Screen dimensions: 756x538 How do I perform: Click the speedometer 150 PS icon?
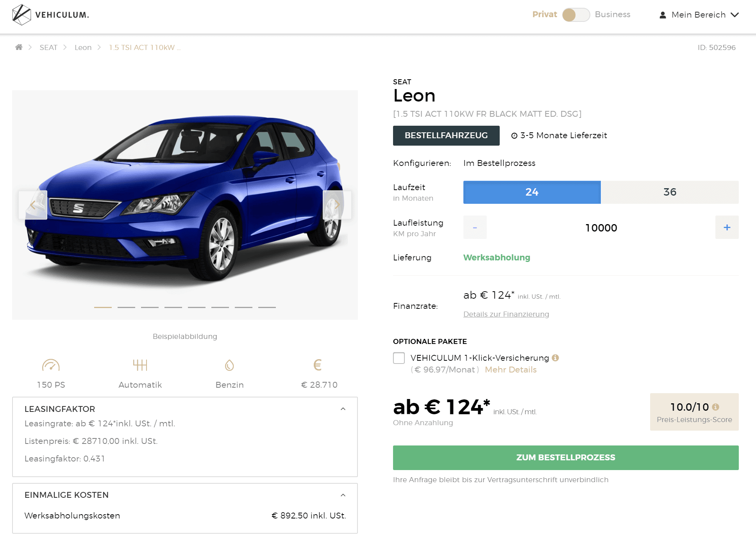[51, 365]
